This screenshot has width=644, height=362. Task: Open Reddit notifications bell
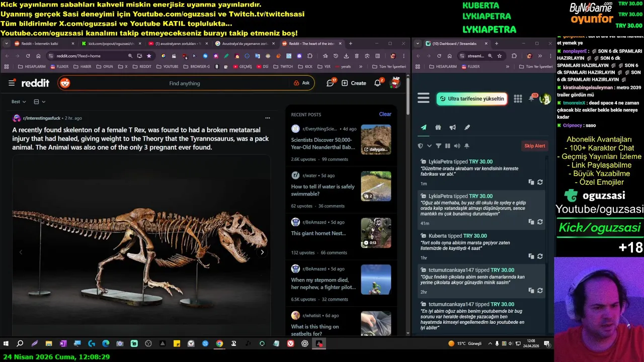coord(378,83)
